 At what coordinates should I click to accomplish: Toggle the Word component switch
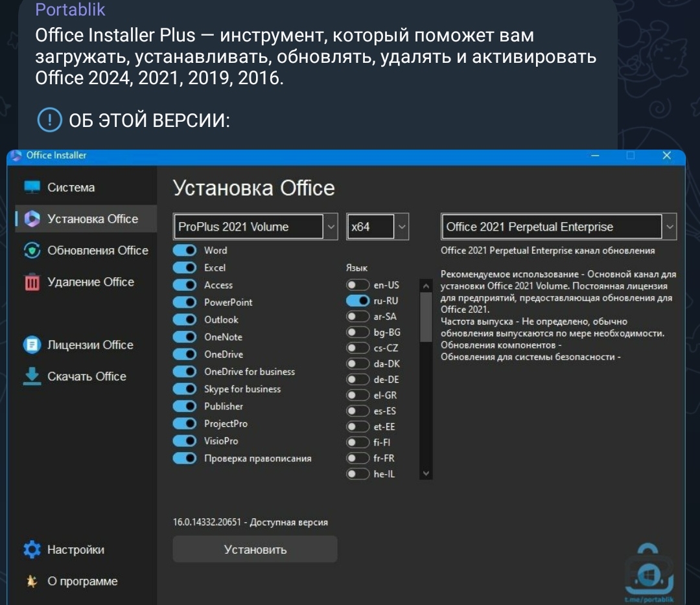point(185,250)
